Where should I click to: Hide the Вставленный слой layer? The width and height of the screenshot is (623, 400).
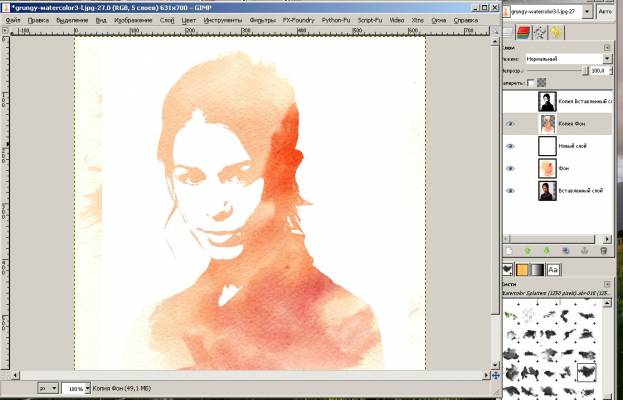pyautogui.click(x=510, y=191)
